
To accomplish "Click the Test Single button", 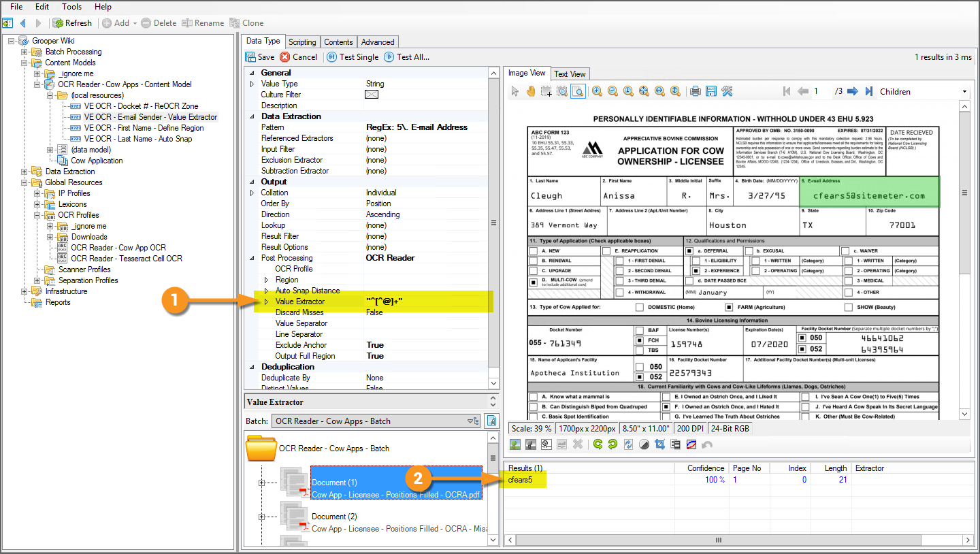I will (x=353, y=57).
